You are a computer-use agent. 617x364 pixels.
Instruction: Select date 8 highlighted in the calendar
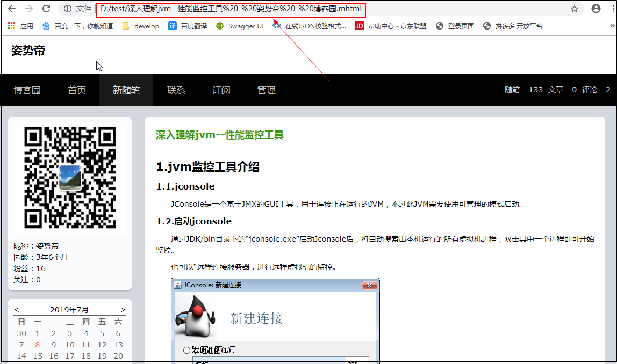pyautogui.click(x=38, y=345)
